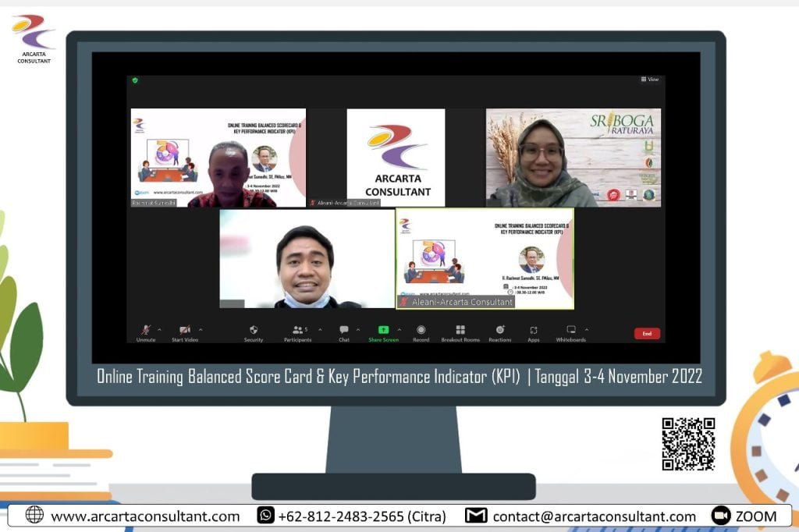Viewport: 799px width, 532px height.
Task: Select the Sriboga Raturaya participant video tile
Action: [x=574, y=158]
